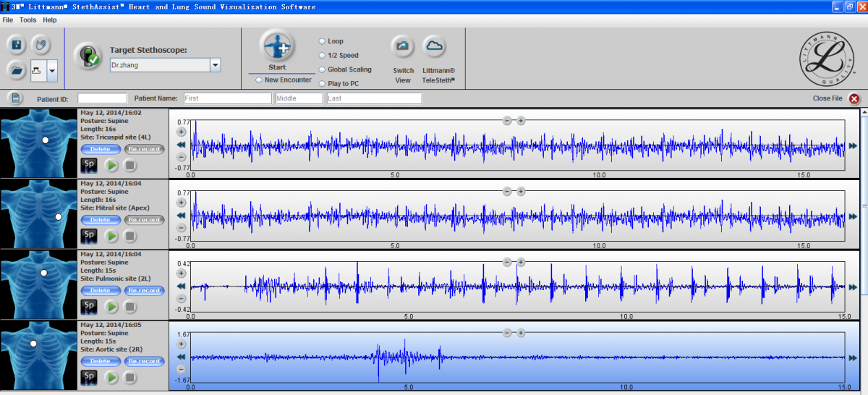
Task: Click the Save file icon
Action: pos(17,46)
